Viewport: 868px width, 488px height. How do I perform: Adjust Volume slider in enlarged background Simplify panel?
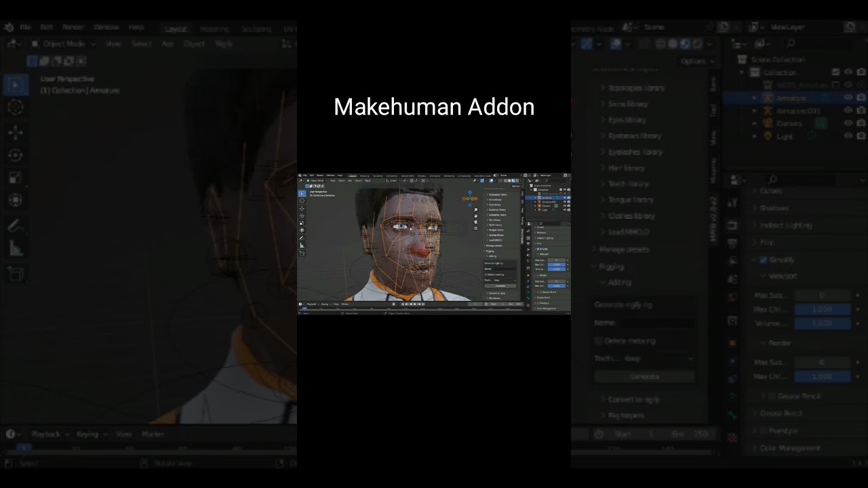(823, 323)
